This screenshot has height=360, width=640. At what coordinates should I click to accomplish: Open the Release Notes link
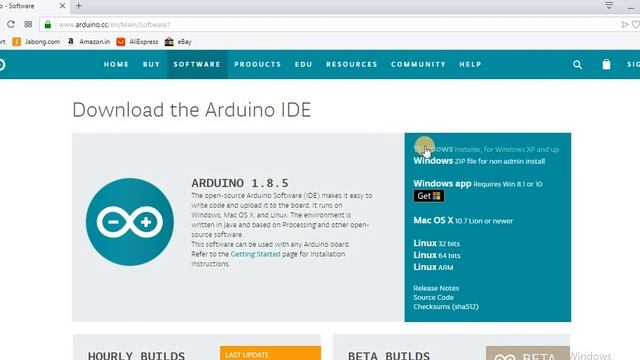pos(436,288)
